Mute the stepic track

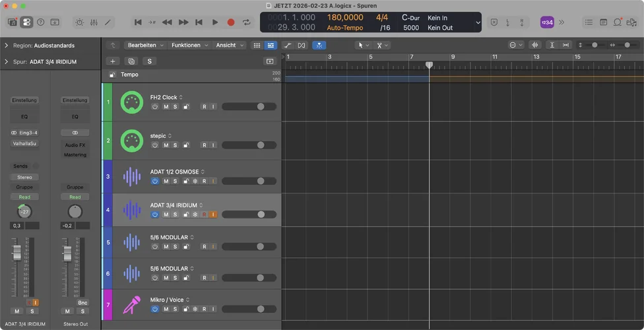(166, 145)
